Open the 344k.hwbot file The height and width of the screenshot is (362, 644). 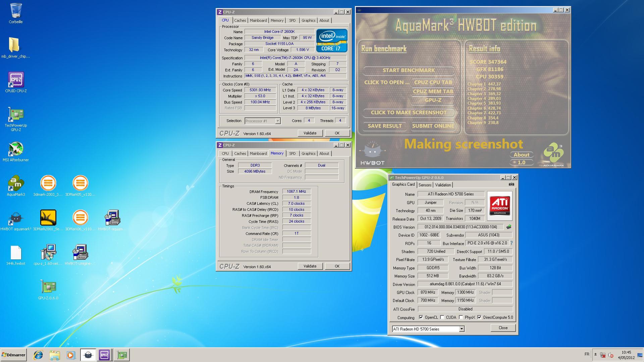point(16,255)
